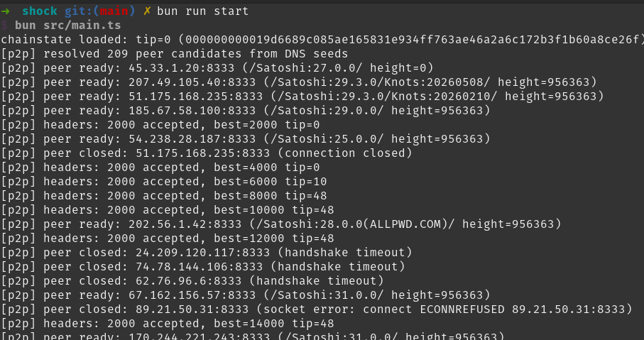This screenshot has width=644, height=340.
Task: Click the 'best=6000 tip=10' headers line
Action: [164, 182]
